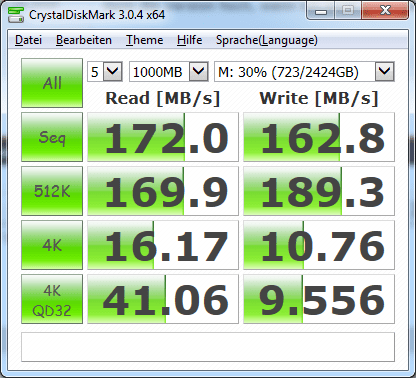Start the 4K benchmark test
The image size is (416, 378).
[x=52, y=245]
